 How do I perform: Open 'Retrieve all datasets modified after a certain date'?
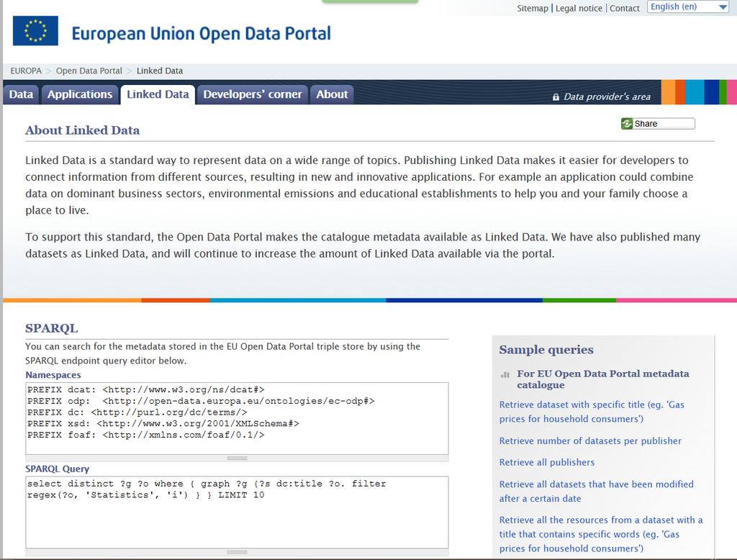(x=597, y=492)
